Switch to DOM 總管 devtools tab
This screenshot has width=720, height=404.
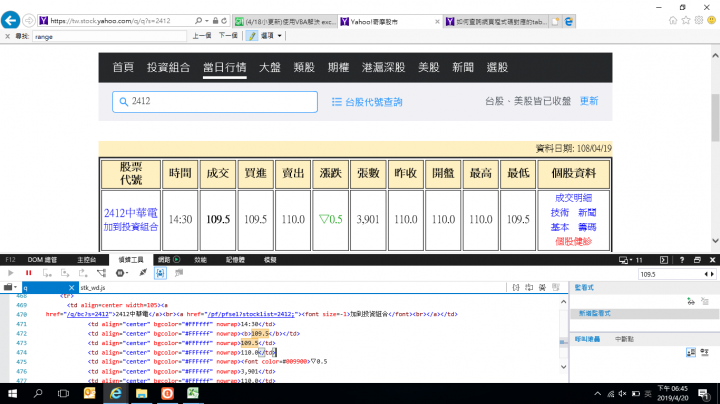(42, 260)
